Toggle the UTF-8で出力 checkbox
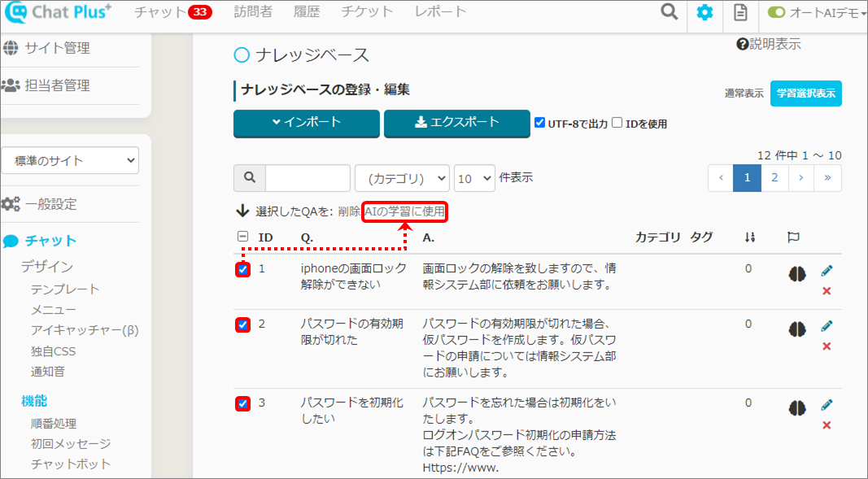 click(x=539, y=123)
